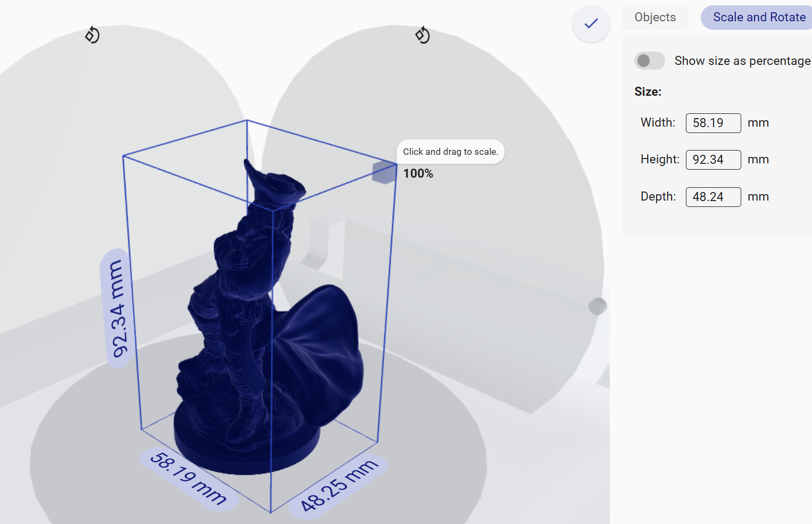Switch to the Objects tab

point(655,17)
